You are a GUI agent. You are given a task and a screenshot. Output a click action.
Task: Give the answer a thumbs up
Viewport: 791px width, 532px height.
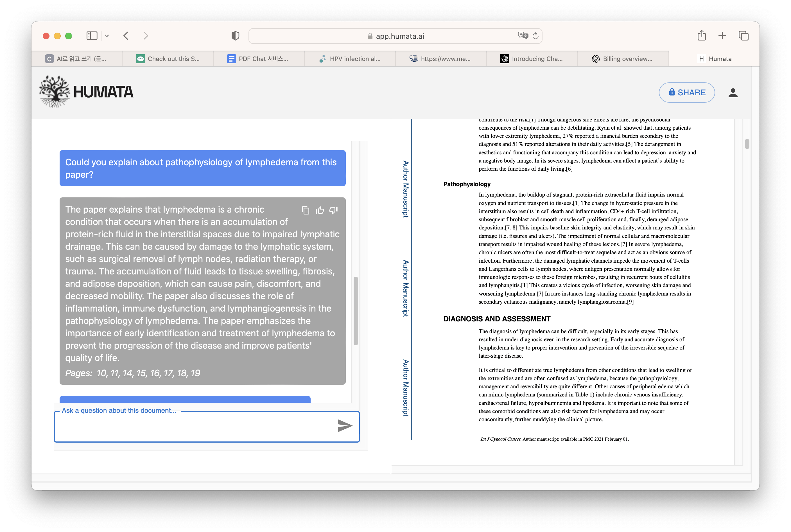point(320,210)
